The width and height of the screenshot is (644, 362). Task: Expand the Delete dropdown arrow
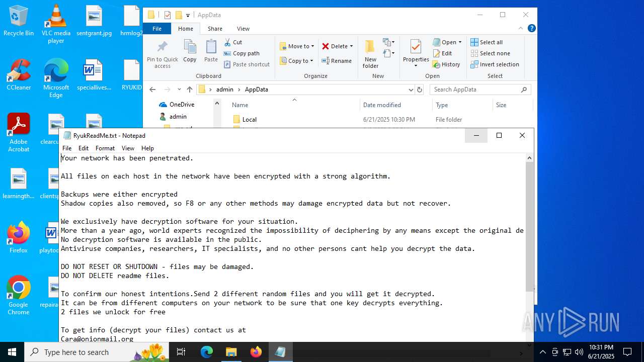(x=351, y=46)
